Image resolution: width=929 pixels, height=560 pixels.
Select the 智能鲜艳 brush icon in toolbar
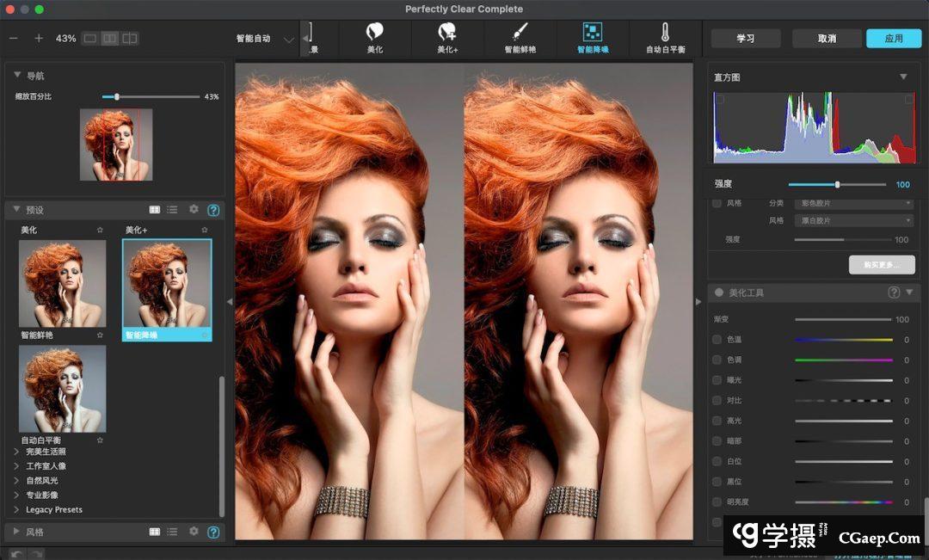(520, 33)
